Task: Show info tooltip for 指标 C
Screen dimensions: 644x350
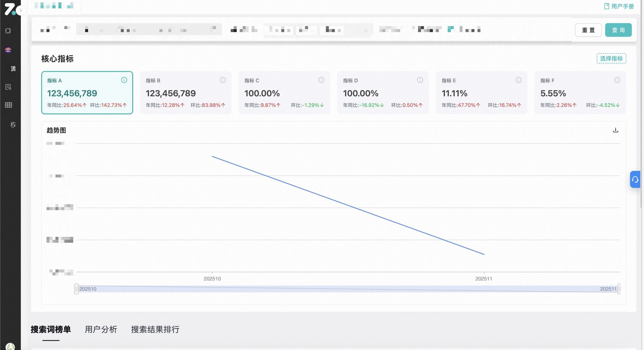Action: (x=321, y=80)
